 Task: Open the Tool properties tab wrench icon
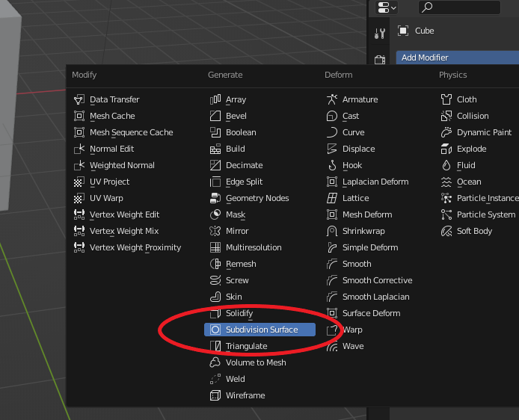pyautogui.click(x=380, y=34)
